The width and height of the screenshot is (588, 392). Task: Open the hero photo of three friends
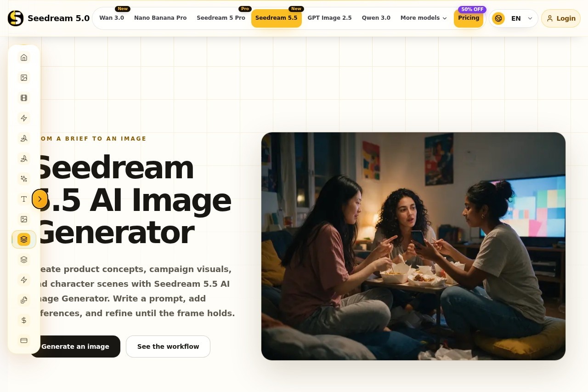[x=413, y=246]
